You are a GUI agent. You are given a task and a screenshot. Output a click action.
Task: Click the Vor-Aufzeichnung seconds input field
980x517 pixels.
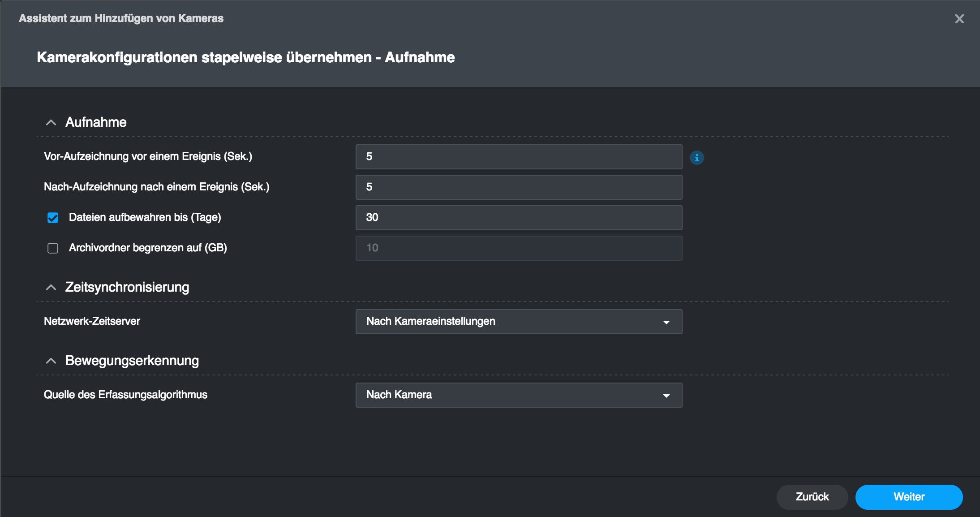[519, 157]
